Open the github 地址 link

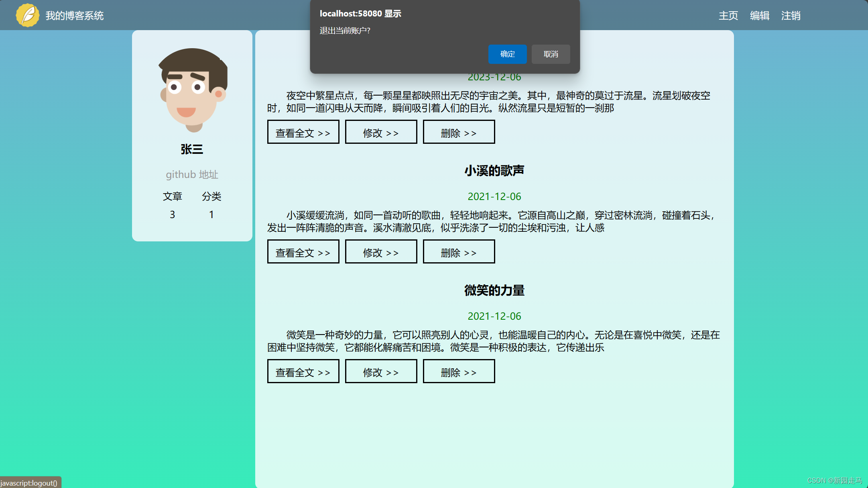pyautogui.click(x=192, y=175)
